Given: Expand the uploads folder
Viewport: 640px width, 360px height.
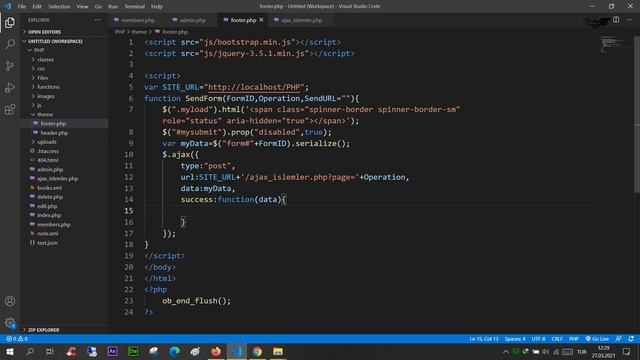Looking at the screenshot, I should [x=47, y=142].
